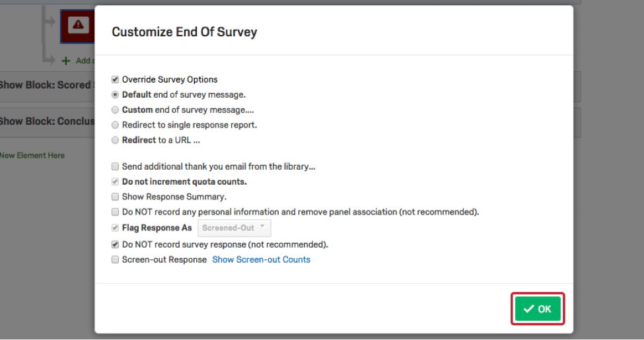
Task: Click the New Element Here link
Action: [33, 156]
